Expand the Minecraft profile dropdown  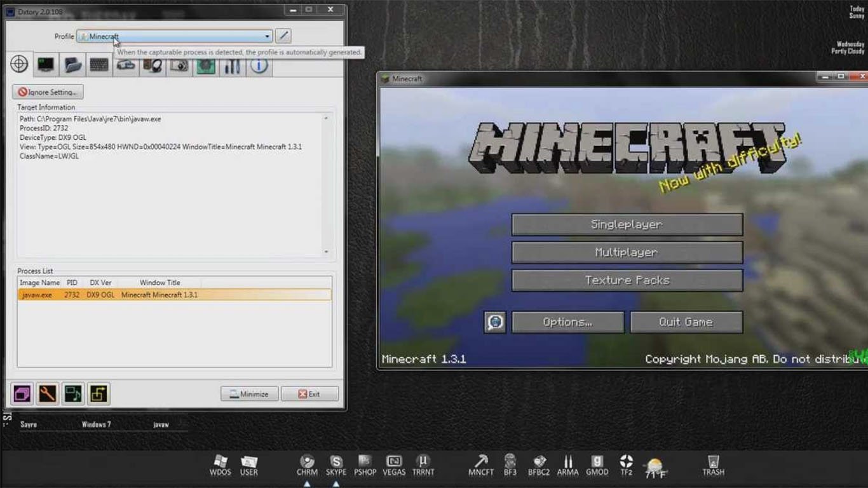[x=268, y=36]
